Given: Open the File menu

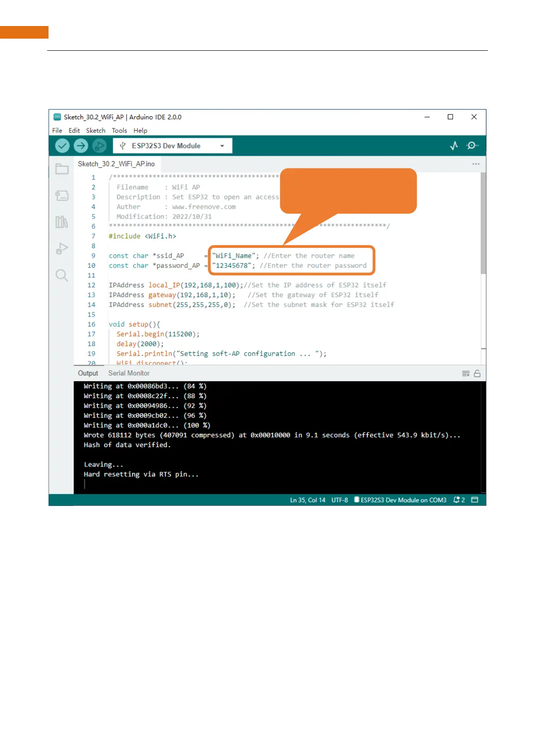Looking at the screenshot, I should pyautogui.click(x=57, y=131).
